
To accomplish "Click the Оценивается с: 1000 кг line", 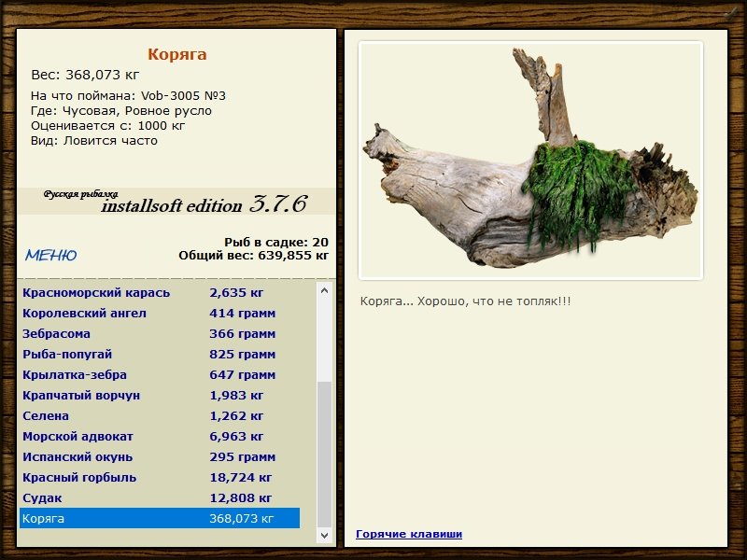I will tap(107, 126).
